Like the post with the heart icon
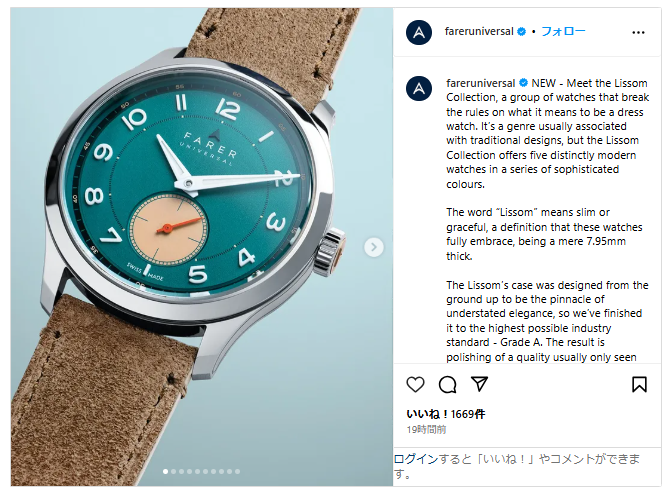 415,384
